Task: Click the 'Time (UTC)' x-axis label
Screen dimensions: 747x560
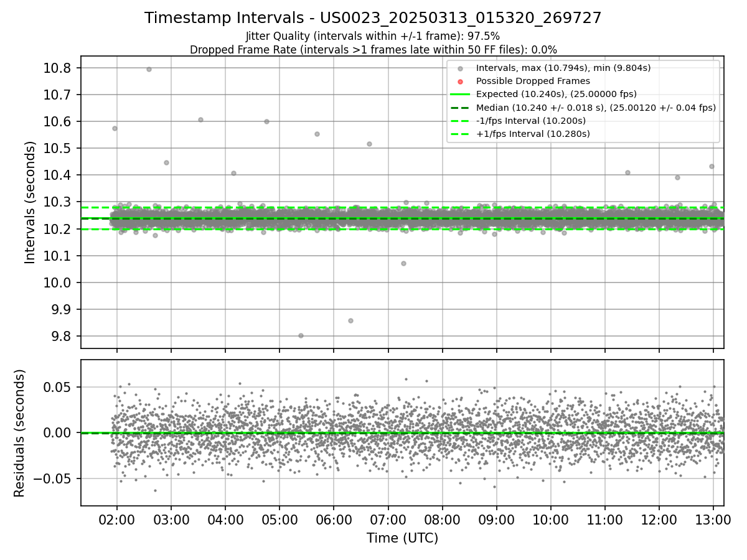Action: click(x=402, y=538)
